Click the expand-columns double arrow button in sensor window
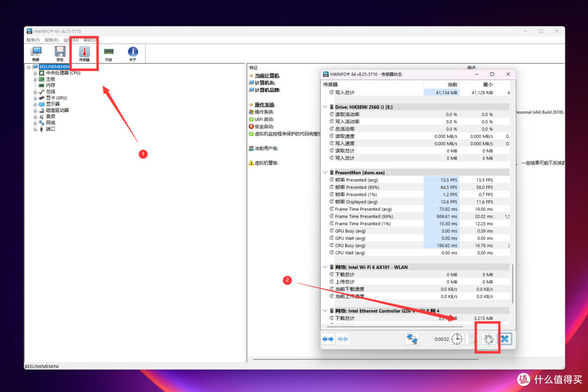This screenshot has width=588, height=392. pos(328,339)
